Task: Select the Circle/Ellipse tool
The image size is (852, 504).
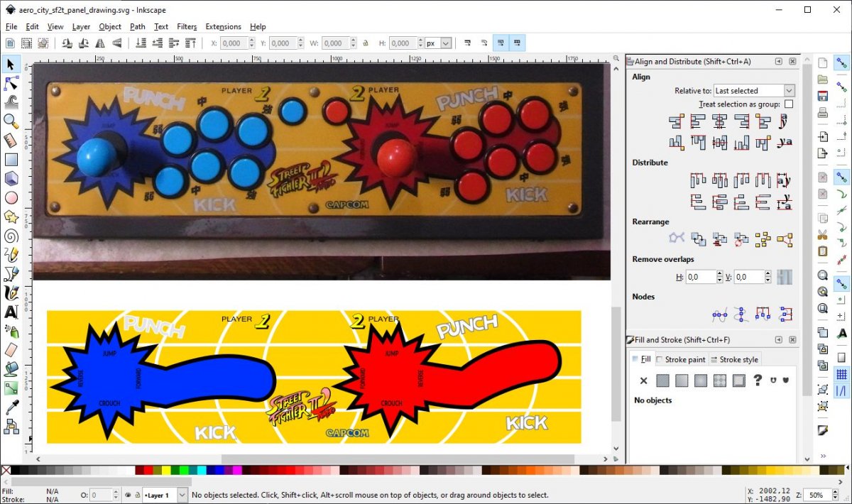Action: click(x=11, y=198)
